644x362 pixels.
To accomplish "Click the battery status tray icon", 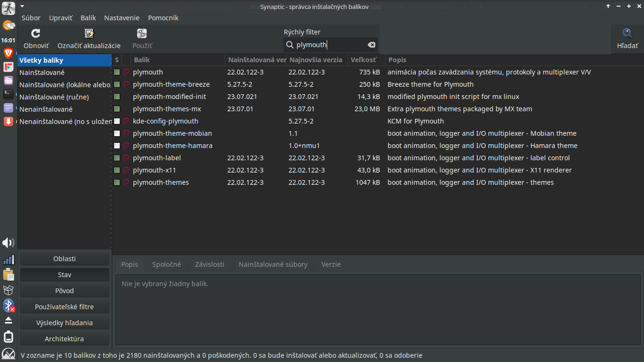I will [x=8, y=337].
